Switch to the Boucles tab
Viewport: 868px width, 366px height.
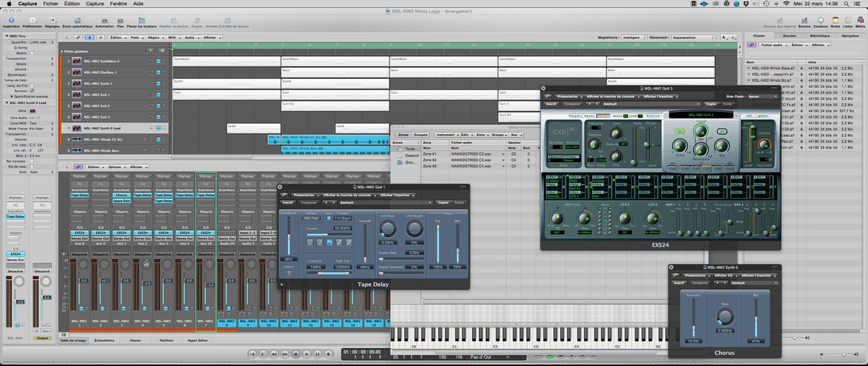789,36
